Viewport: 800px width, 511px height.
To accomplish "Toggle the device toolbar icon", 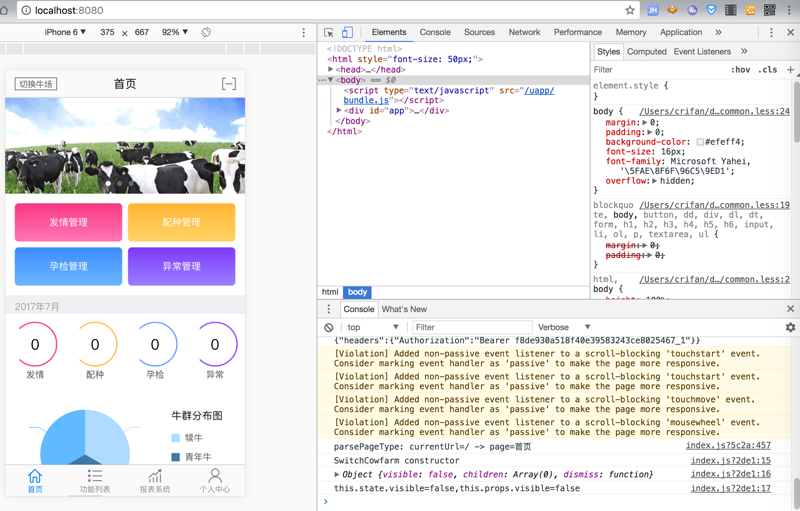I will click(347, 32).
